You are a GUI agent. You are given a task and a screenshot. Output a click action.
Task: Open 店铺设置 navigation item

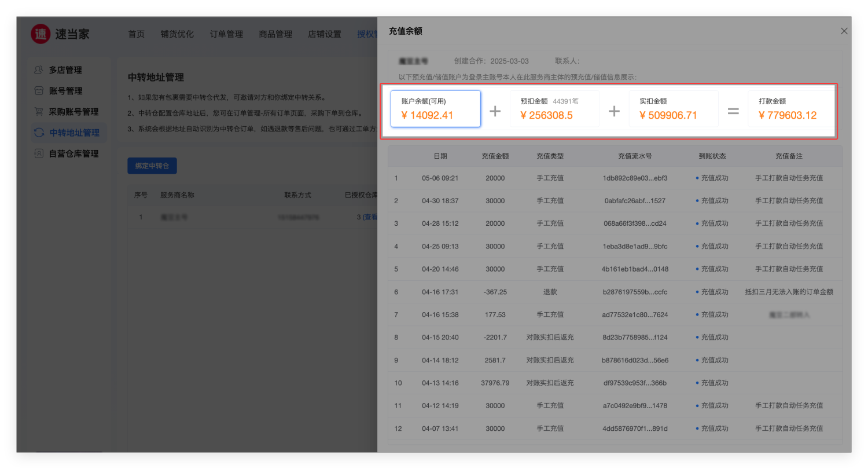tap(325, 34)
